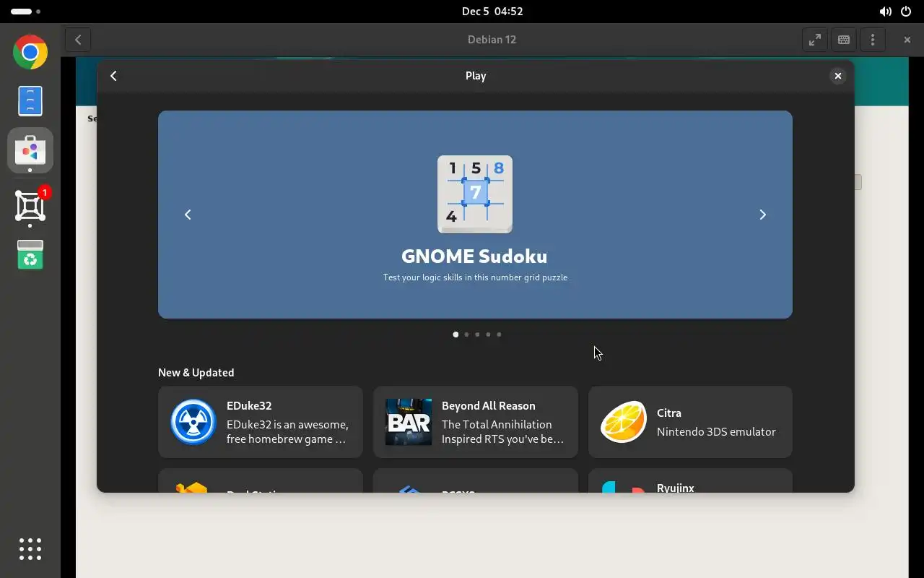The image size is (924, 578).
Task: Open the volume indicator in top bar
Action: pos(885,12)
